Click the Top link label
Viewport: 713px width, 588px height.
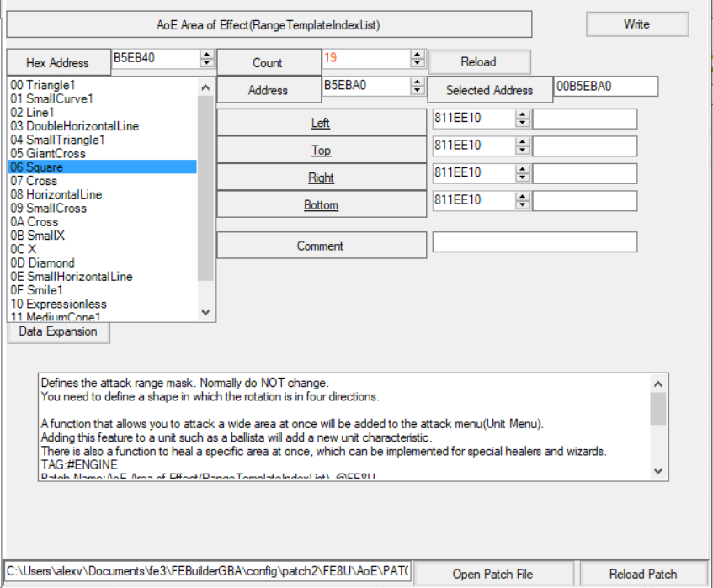(321, 151)
